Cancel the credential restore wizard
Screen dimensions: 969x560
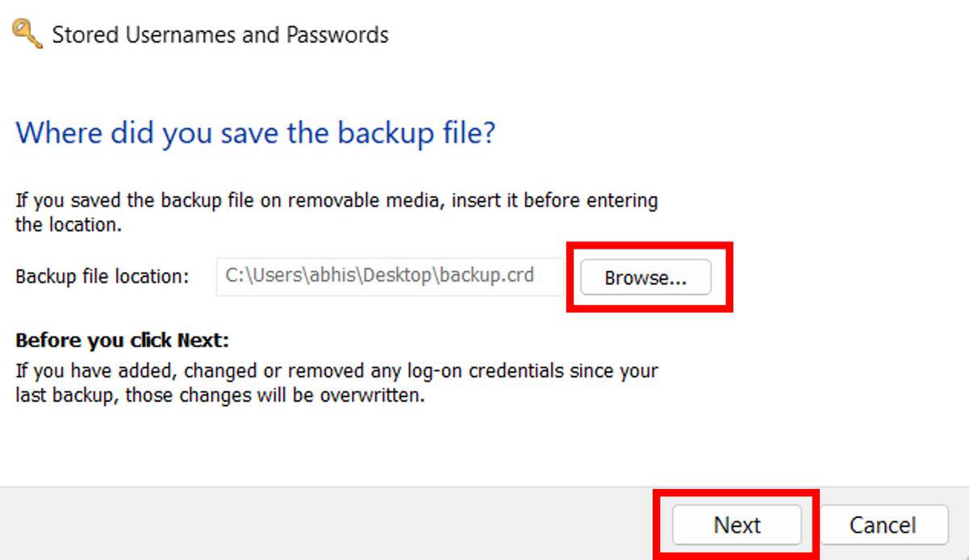tap(884, 524)
